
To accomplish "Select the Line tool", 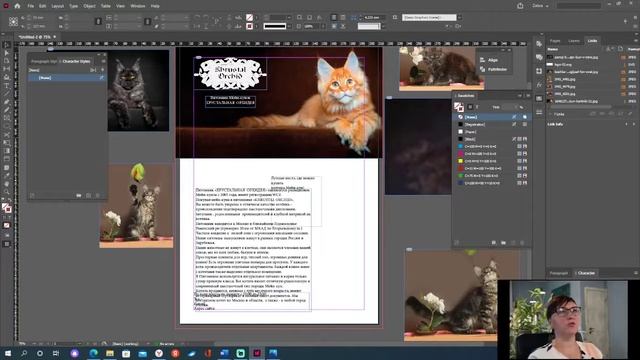I will point(7,94).
